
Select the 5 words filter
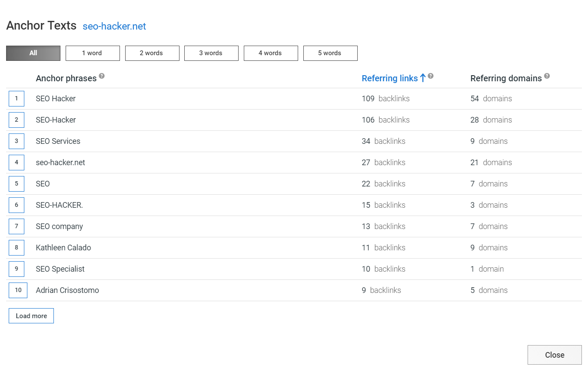[330, 53]
